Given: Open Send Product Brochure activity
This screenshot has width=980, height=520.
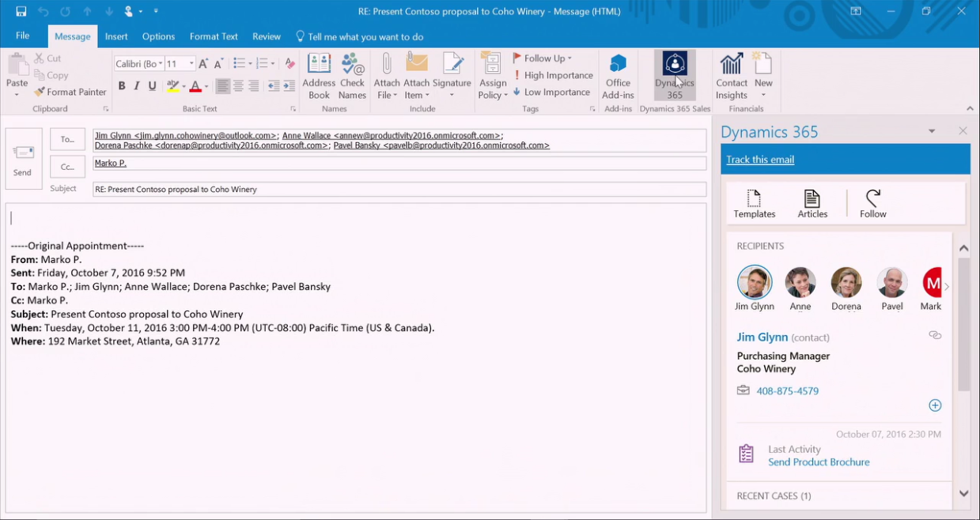Looking at the screenshot, I should tap(819, 462).
